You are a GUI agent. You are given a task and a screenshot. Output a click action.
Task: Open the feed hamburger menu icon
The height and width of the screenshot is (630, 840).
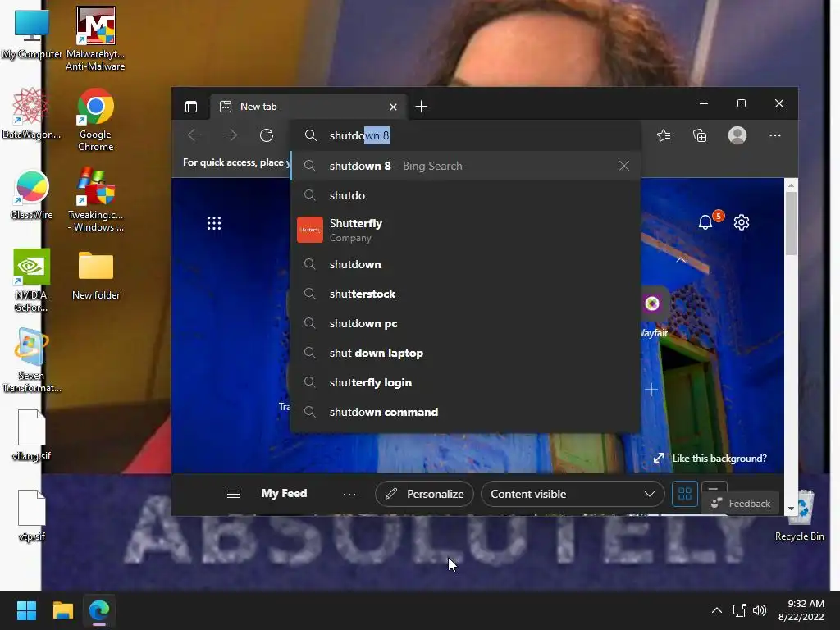click(234, 494)
